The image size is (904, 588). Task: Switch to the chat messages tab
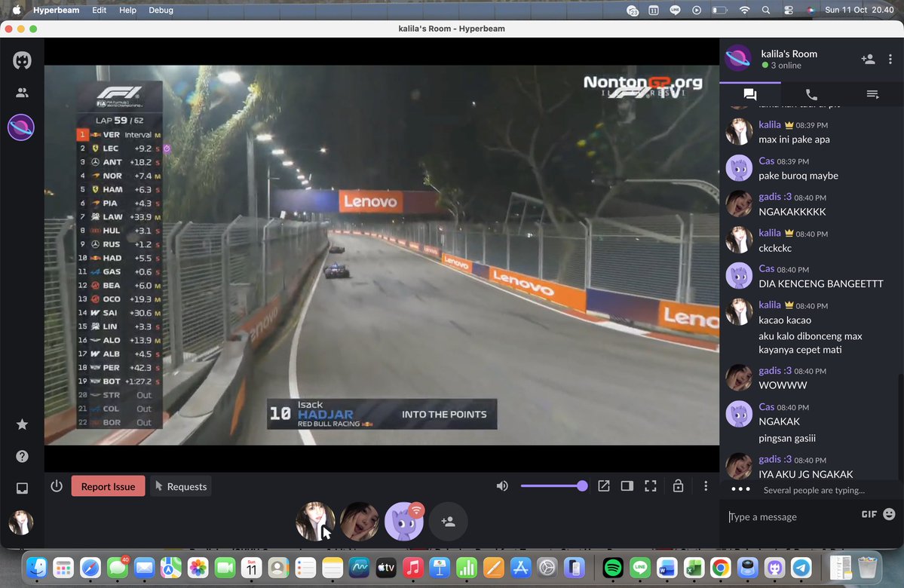pyautogui.click(x=750, y=94)
